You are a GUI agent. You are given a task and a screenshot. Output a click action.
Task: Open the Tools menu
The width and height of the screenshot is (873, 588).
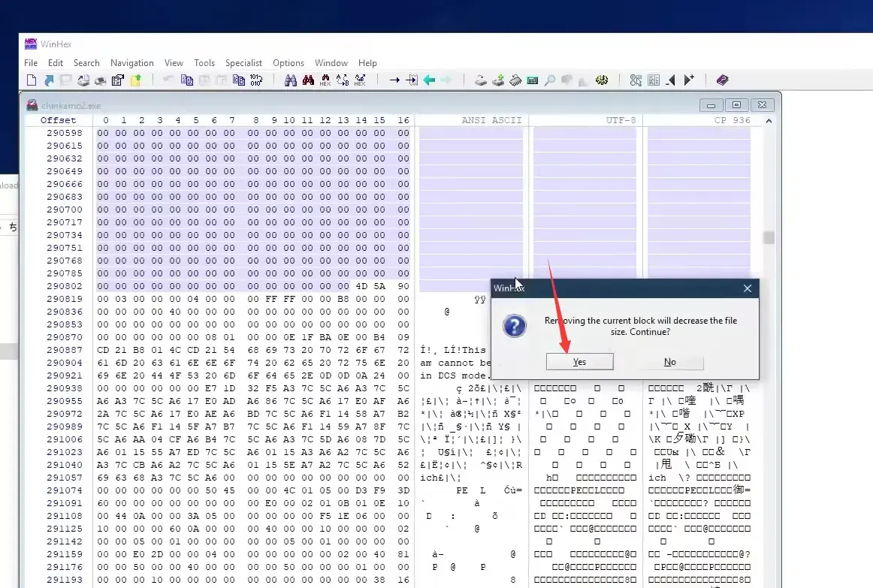[x=204, y=63]
